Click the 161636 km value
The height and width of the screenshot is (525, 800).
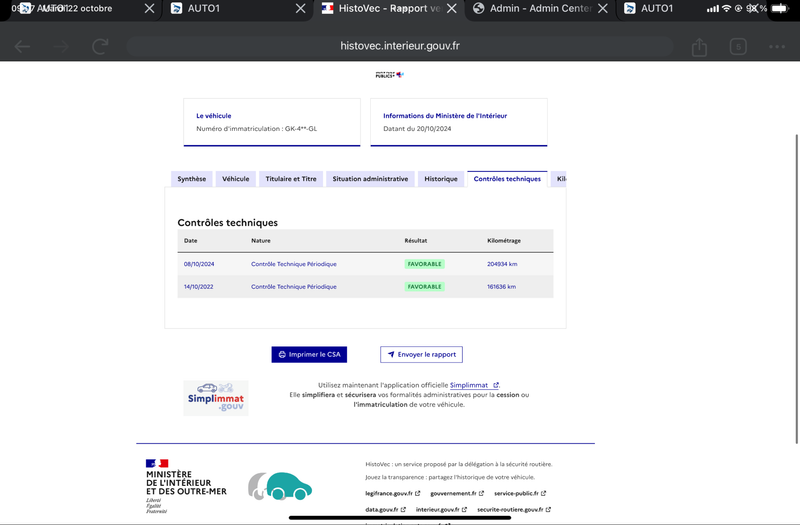(502, 287)
